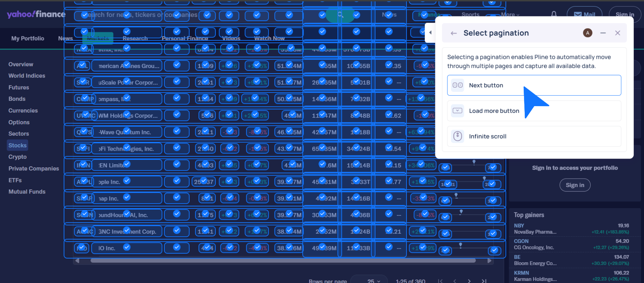644x283 pixels.
Task: Go back using the panel's arrow icon
Action: [x=453, y=33]
